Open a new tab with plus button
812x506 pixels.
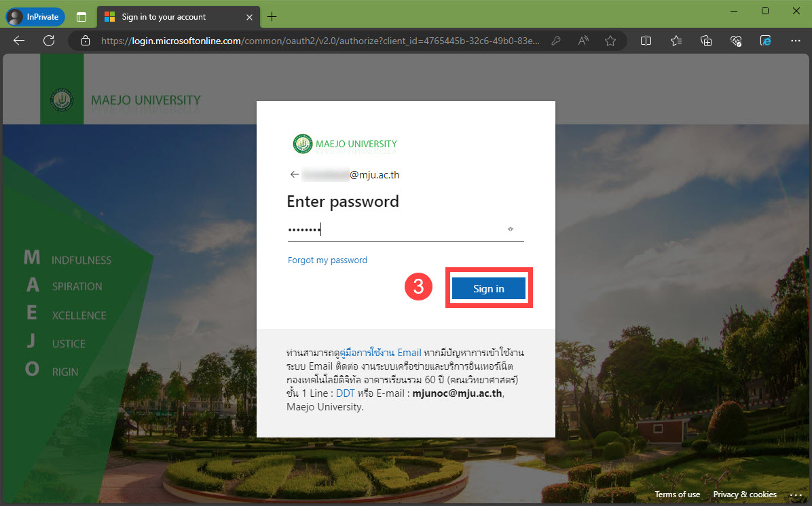(272, 16)
